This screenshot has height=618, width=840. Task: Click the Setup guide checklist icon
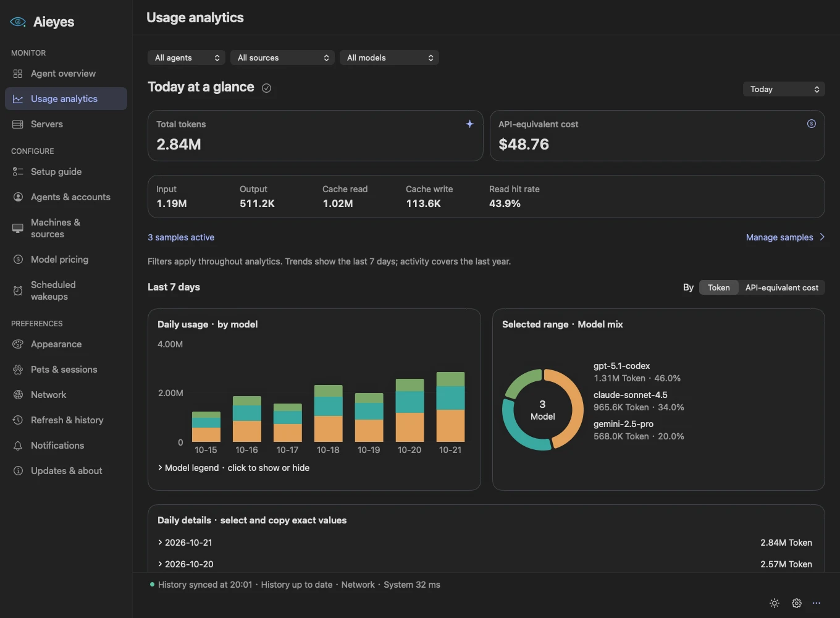[18, 172]
